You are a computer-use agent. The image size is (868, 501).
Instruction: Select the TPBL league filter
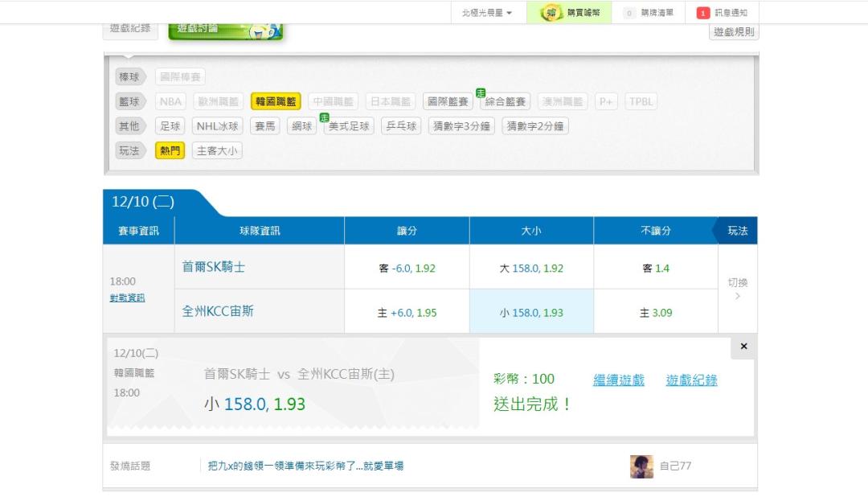[x=641, y=101]
